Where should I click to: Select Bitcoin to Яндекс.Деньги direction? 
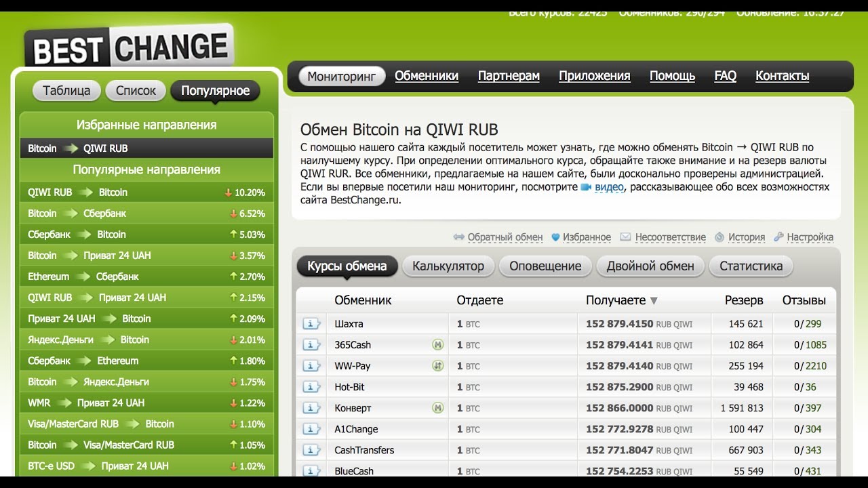146,382
